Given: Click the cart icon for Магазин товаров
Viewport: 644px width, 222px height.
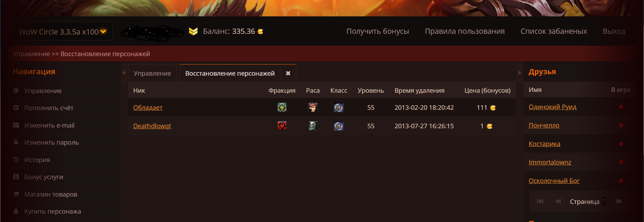Looking at the screenshot, I should [16, 194].
